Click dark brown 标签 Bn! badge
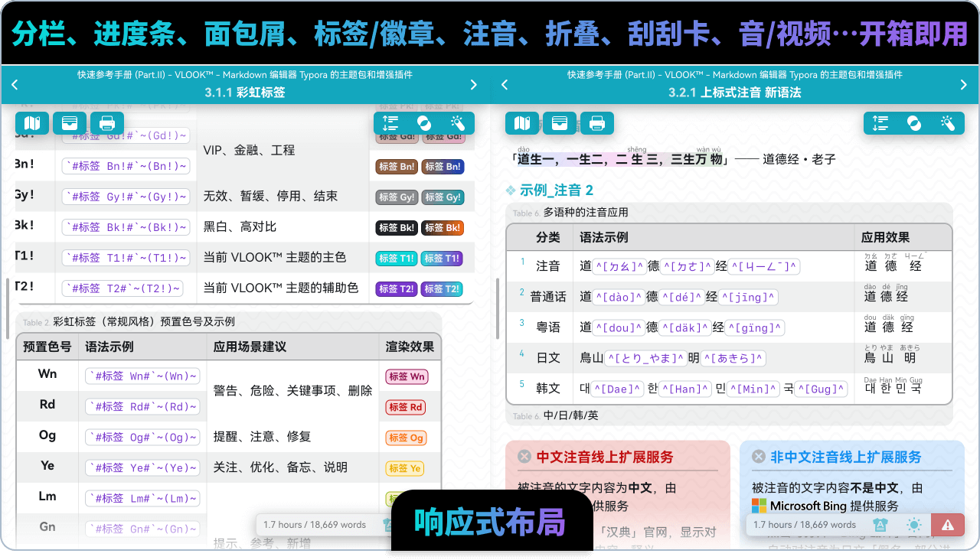The height and width of the screenshot is (560, 980). click(397, 167)
